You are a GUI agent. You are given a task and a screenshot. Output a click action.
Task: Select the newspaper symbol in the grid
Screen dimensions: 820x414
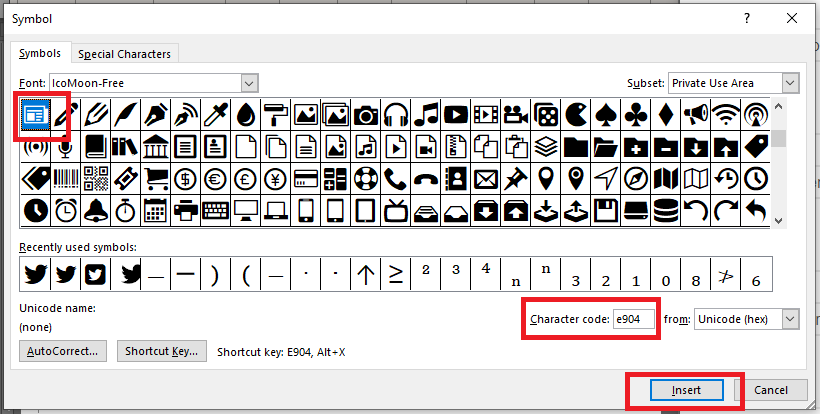pos(35,114)
